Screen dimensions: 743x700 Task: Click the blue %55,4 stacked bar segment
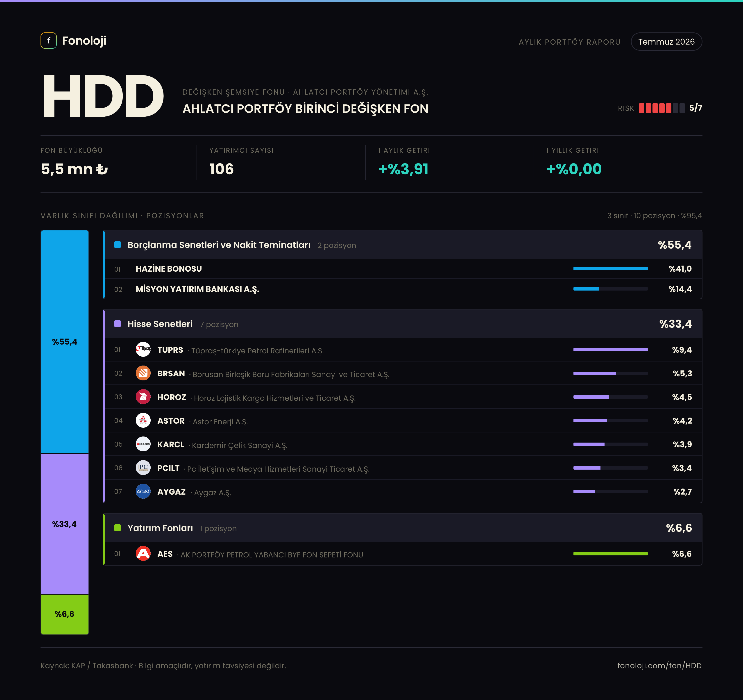pos(65,342)
